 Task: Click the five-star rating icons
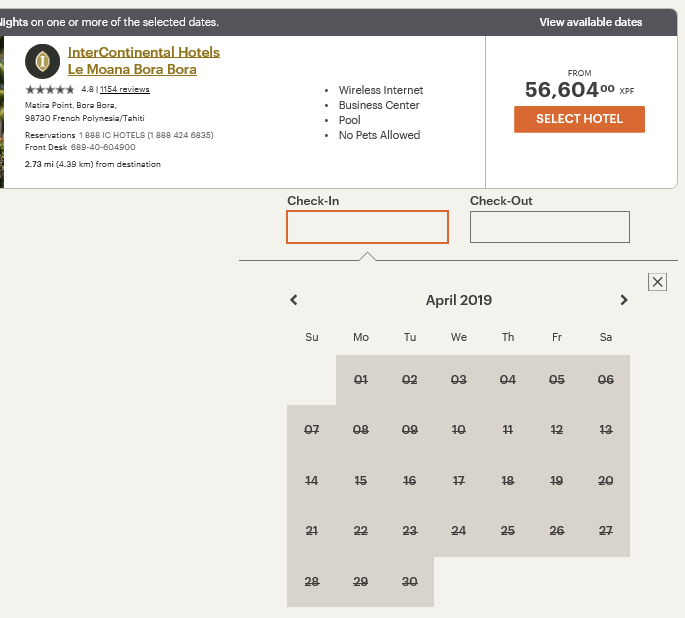tap(49, 89)
